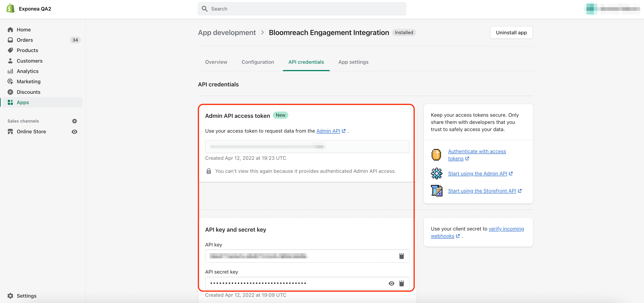The width and height of the screenshot is (644, 303).
Task: Open Authenticate with access tokens link
Action: pos(477,155)
